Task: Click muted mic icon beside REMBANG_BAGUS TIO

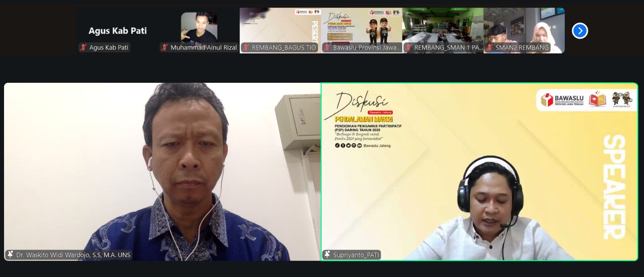Action: pos(246,47)
